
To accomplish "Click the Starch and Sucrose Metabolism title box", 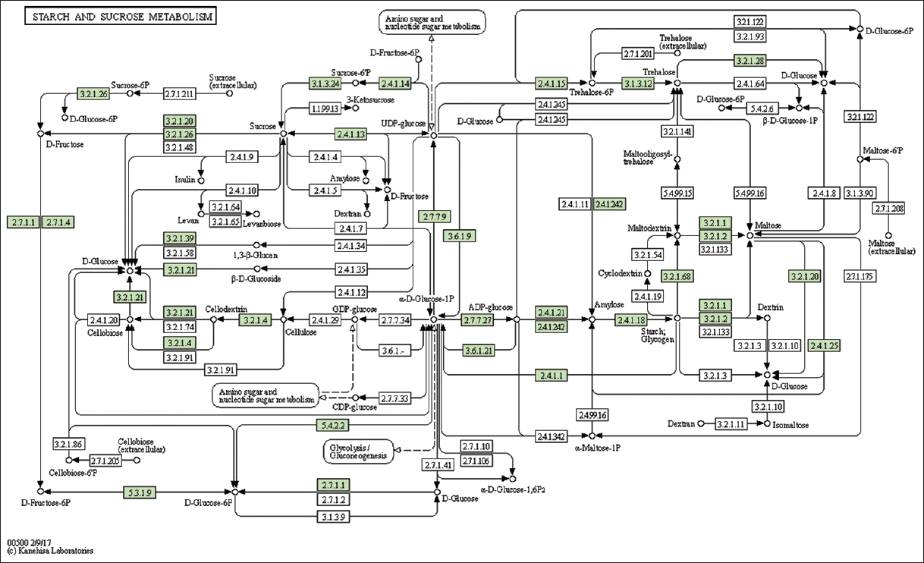I will tap(120, 16).
